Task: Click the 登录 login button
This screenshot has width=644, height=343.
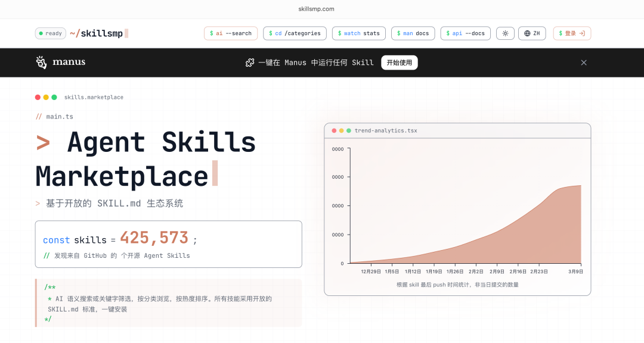Action: tap(572, 33)
